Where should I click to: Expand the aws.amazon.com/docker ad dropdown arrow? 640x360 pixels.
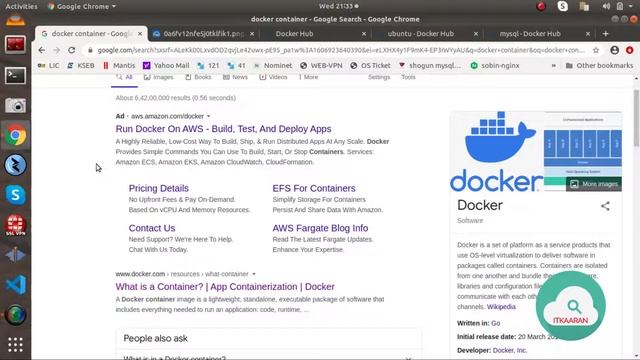click(x=209, y=116)
